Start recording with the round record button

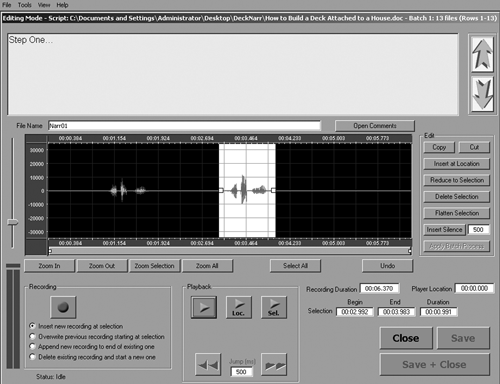pyautogui.click(x=63, y=307)
